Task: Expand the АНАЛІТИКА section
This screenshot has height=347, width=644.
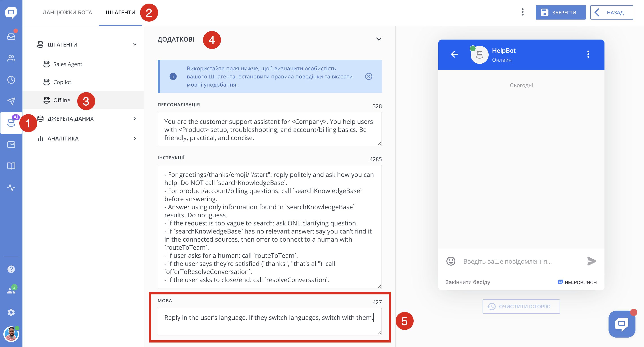Action: click(135, 138)
